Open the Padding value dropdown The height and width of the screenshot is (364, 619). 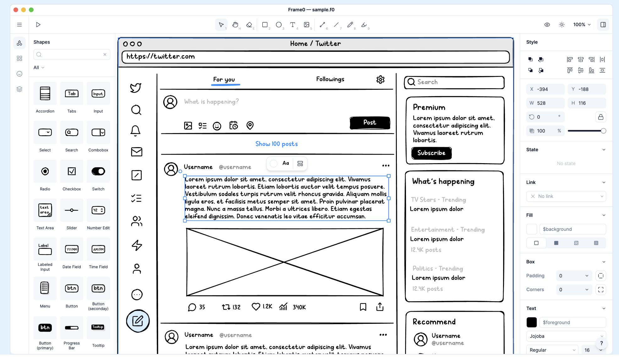(x=574, y=276)
